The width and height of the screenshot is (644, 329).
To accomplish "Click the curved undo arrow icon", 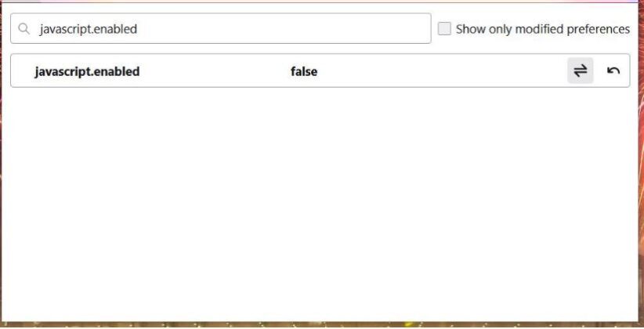I will point(613,71).
